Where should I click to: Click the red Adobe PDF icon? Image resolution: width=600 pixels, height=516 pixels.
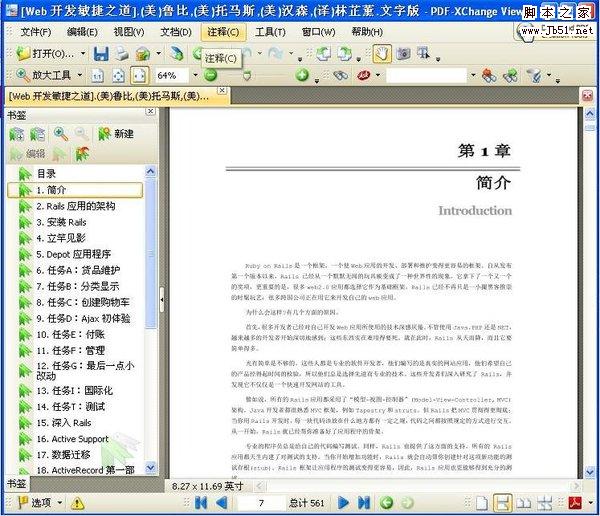tap(575, 503)
